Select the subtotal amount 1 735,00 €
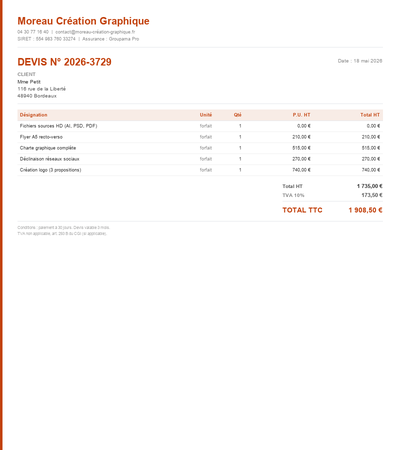This screenshot has width=400, height=450. [x=370, y=186]
